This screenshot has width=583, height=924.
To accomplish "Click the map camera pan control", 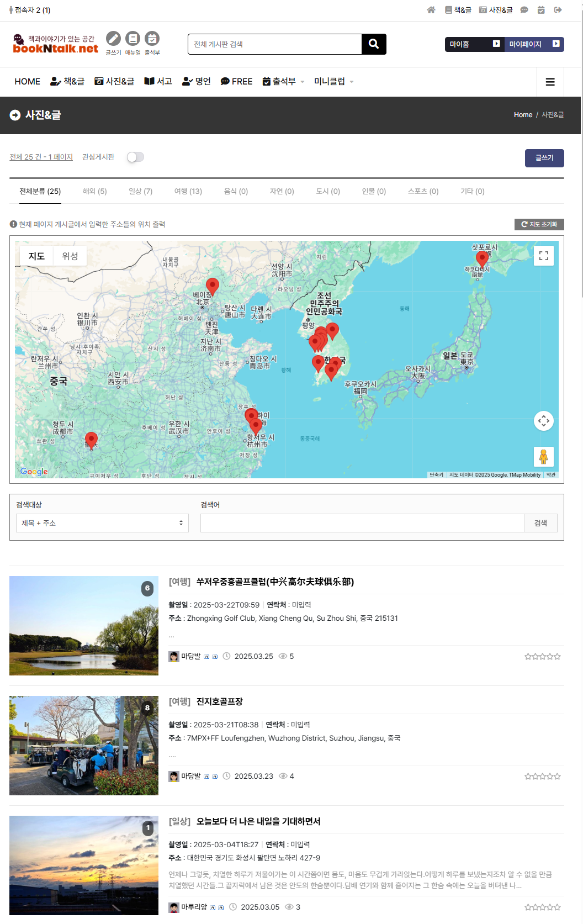I will [x=543, y=421].
